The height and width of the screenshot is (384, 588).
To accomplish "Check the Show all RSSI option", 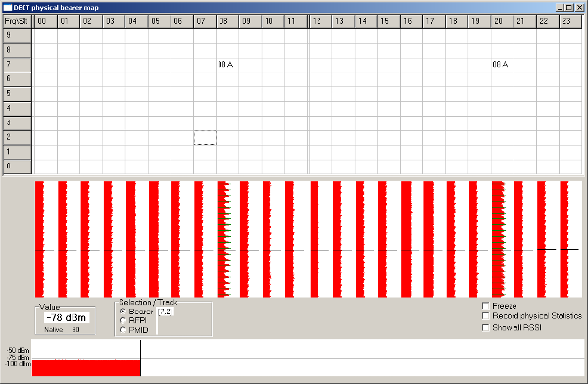I will point(486,328).
